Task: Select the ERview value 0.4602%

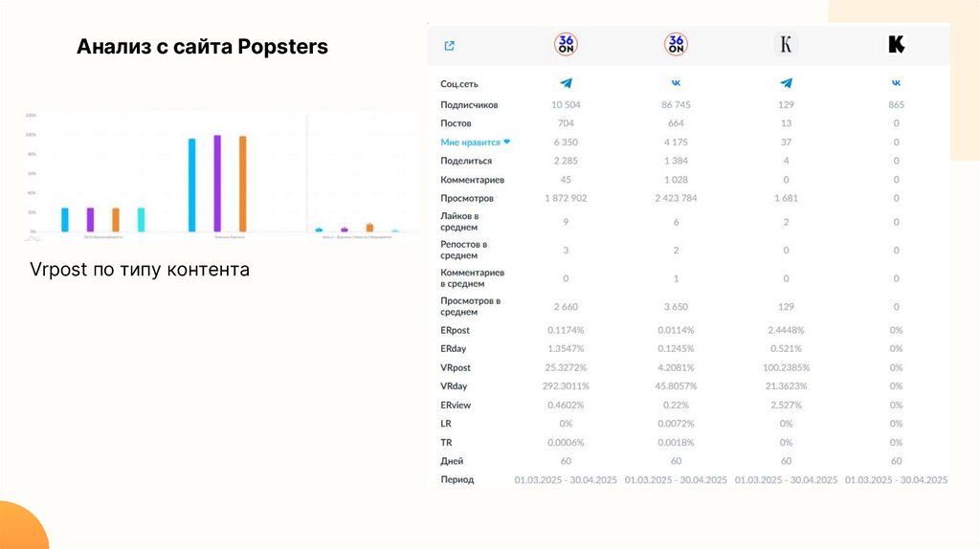Action: [x=566, y=406]
